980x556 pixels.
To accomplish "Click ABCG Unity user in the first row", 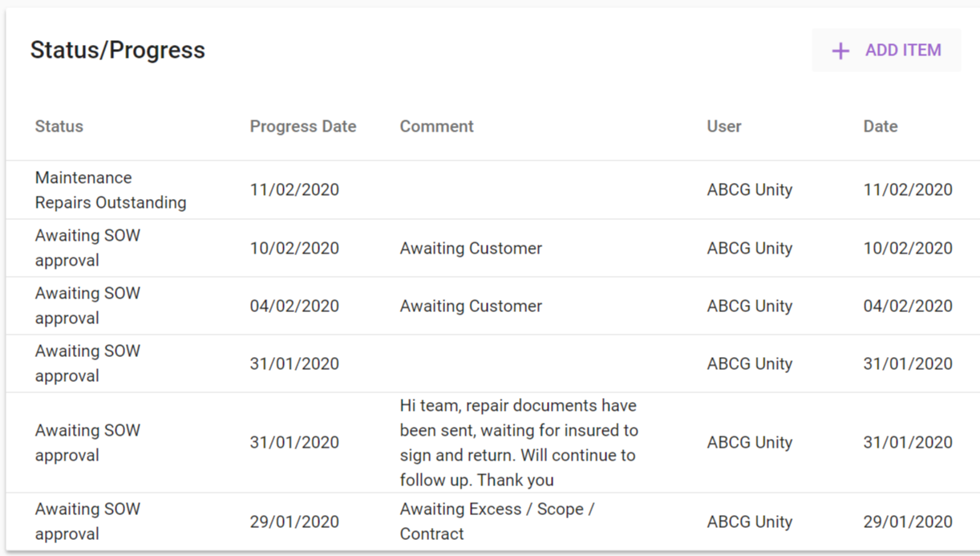I will [x=750, y=190].
